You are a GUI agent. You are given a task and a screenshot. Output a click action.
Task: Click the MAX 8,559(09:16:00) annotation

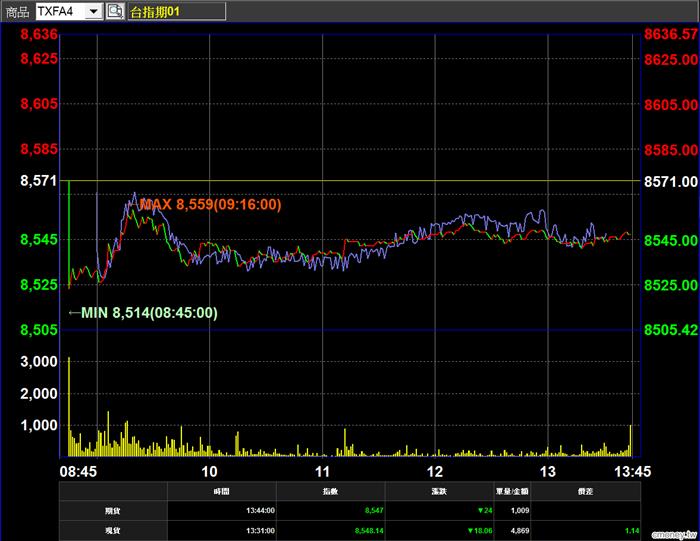pos(210,205)
